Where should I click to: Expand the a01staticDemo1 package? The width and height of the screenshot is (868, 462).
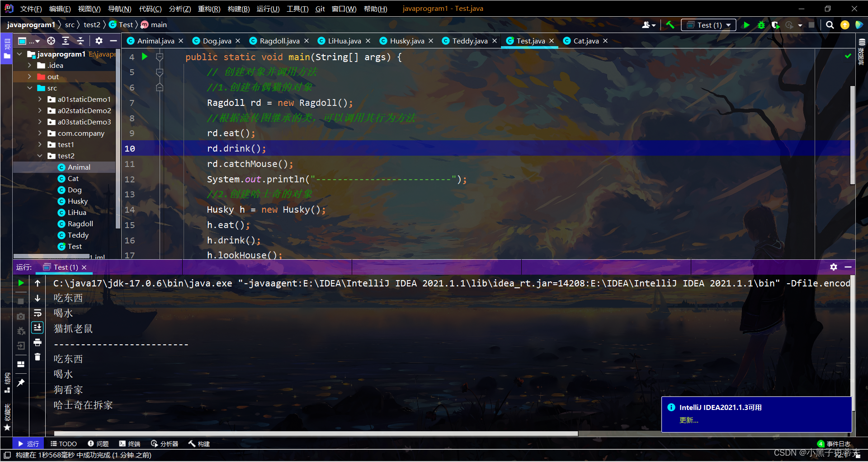(40, 99)
